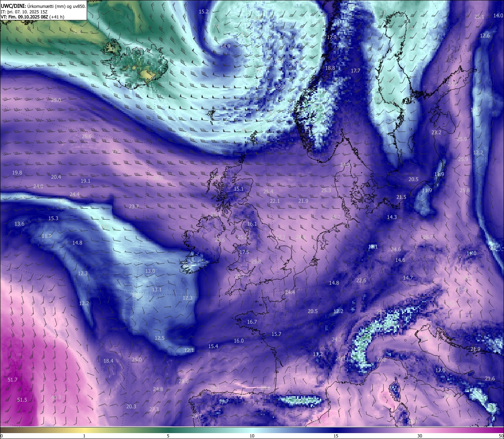Click the 17.7 value on the map

pyautogui.click(x=356, y=70)
